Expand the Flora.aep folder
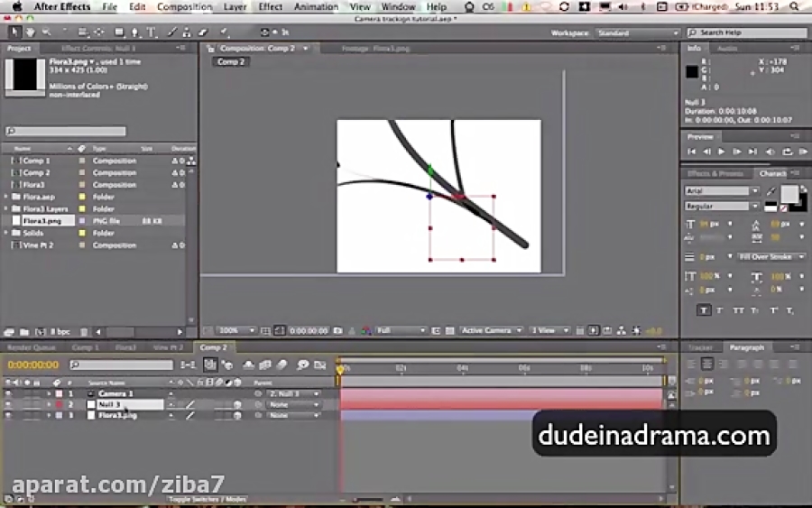The height and width of the screenshot is (508, 812). (6, 197)
